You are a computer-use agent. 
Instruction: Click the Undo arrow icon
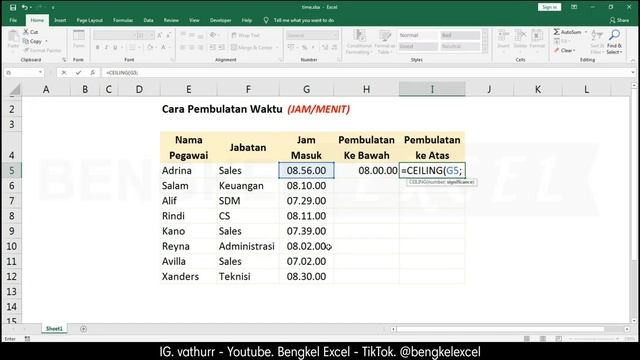(25, 7)
